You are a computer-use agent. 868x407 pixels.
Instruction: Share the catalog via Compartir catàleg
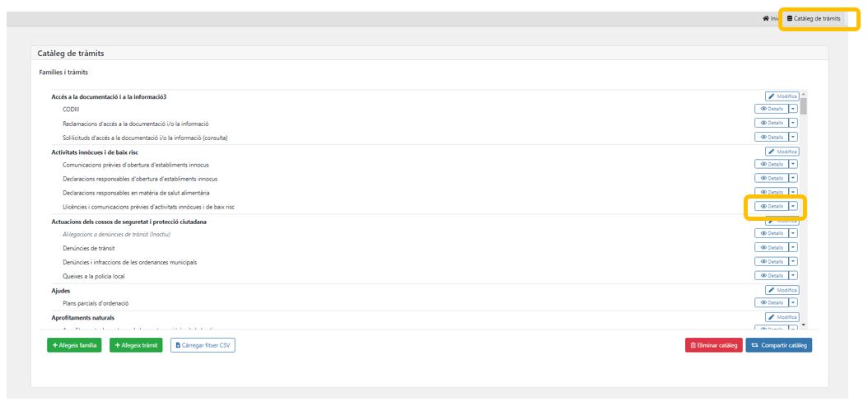coord(779,345)
